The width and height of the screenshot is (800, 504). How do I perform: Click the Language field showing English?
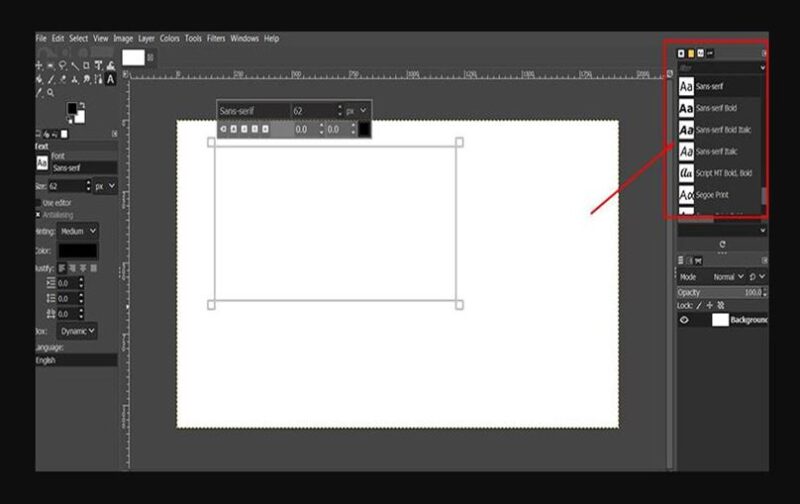[76, 360]
